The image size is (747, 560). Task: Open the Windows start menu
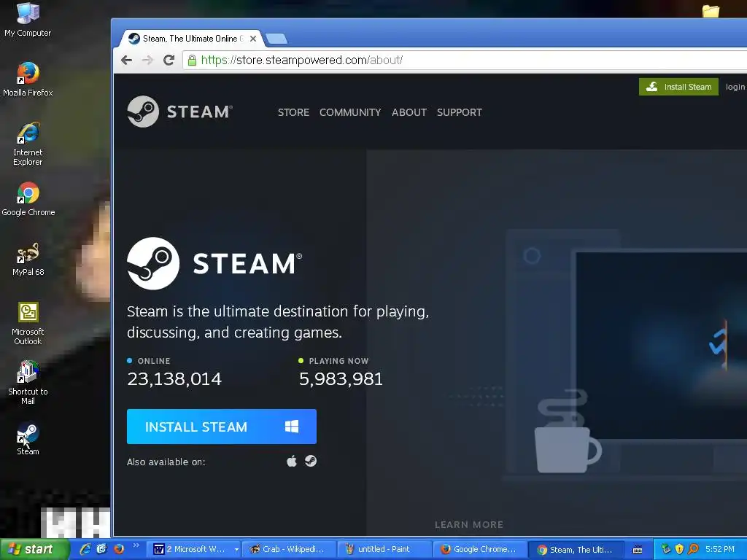click(34, 550)
